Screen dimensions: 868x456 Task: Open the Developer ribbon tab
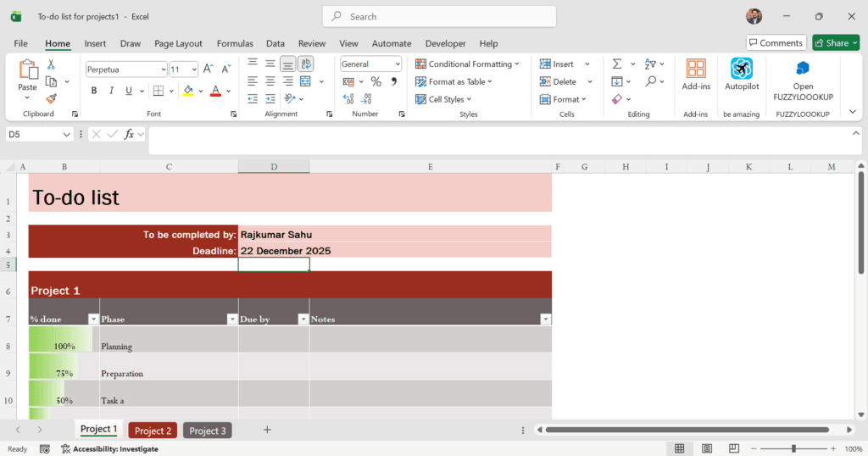point(446,43)
